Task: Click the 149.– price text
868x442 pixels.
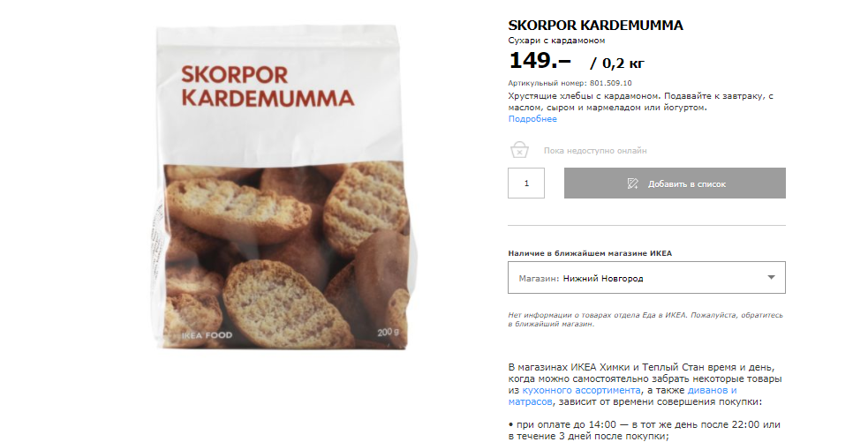Action: pos(540,60)
